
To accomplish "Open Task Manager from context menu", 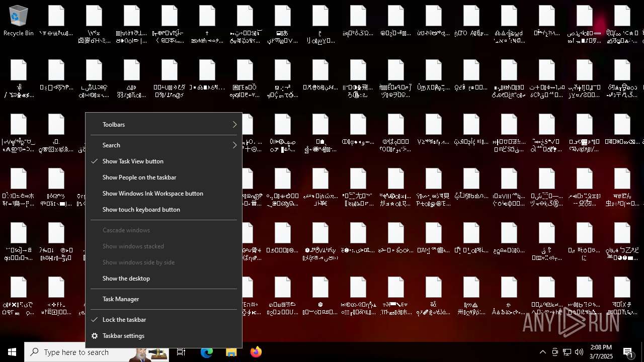I will point(164,299).
